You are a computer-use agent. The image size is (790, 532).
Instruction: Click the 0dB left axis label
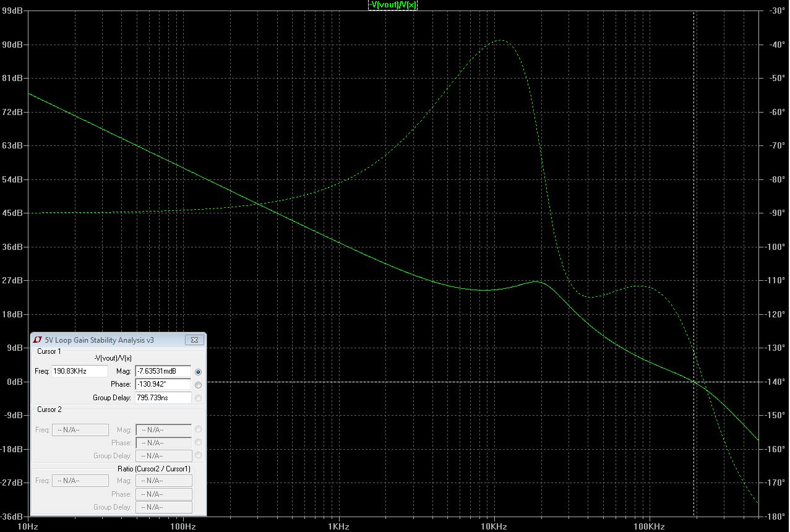[14, 382]
